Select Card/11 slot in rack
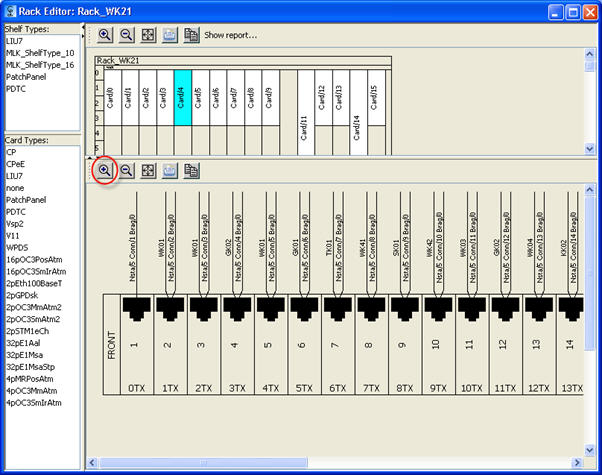The image size is (602, 475). tap(306, 112)
